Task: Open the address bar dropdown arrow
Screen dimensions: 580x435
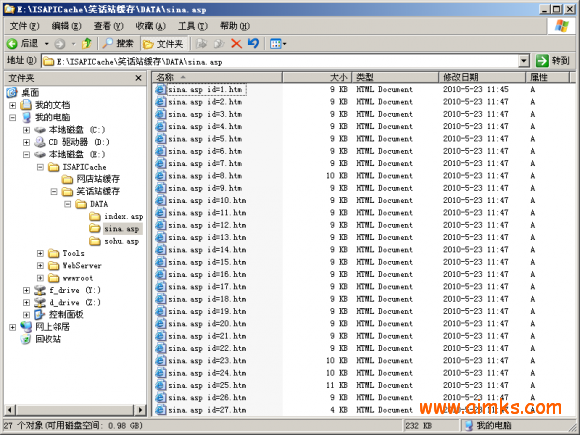Action: [523, 61]
